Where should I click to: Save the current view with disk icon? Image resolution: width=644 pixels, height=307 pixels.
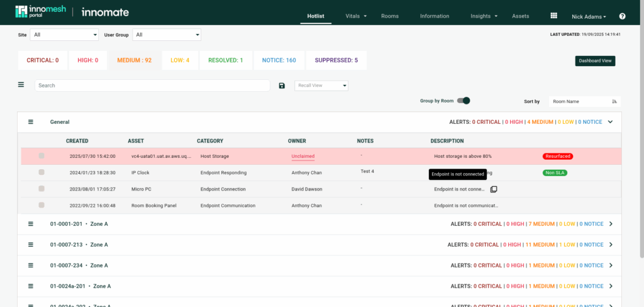point(282,86)
